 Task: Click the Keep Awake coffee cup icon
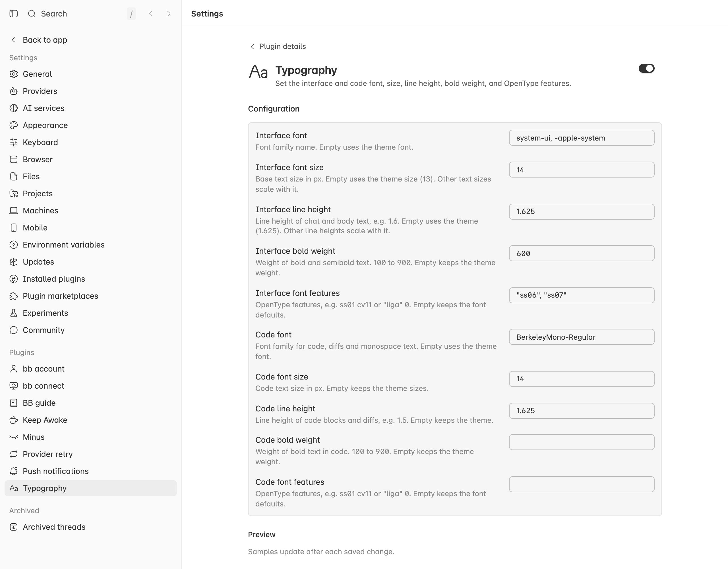[x=14, y=420]
